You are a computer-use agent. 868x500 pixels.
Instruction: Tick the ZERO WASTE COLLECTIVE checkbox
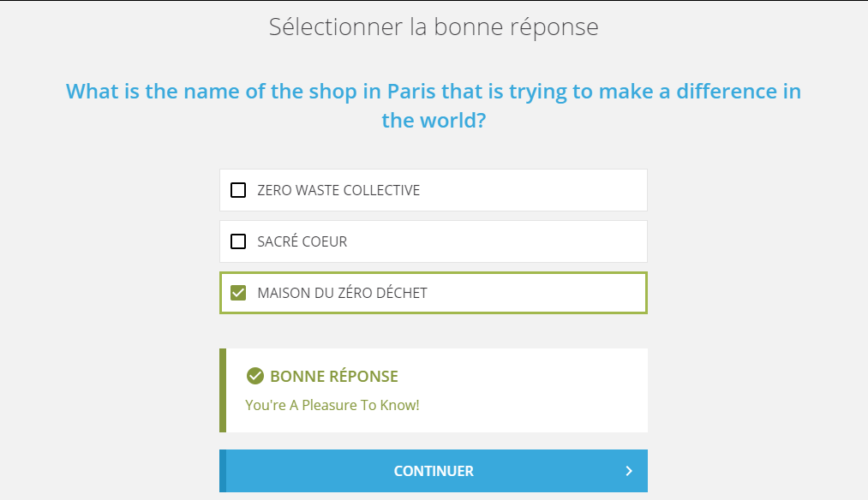pos(238,190)
